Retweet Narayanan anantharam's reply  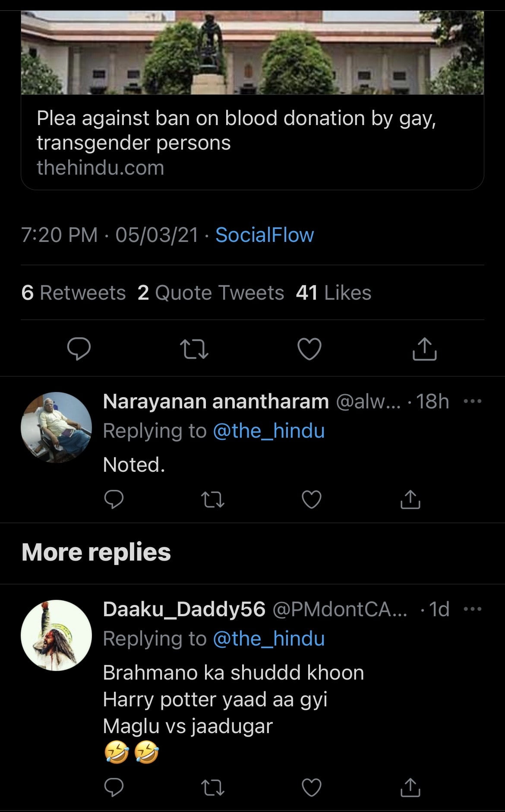(x=213, y=499)
